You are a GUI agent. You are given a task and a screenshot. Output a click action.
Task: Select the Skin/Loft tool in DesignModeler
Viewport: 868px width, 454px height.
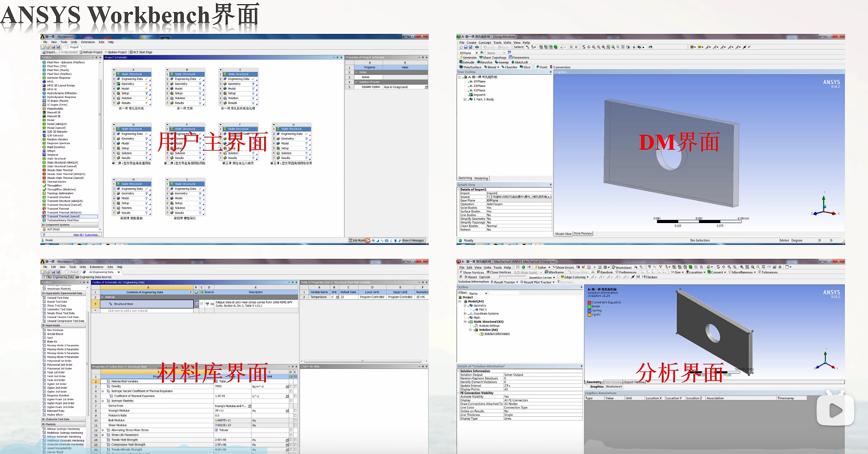click(520, 62)
